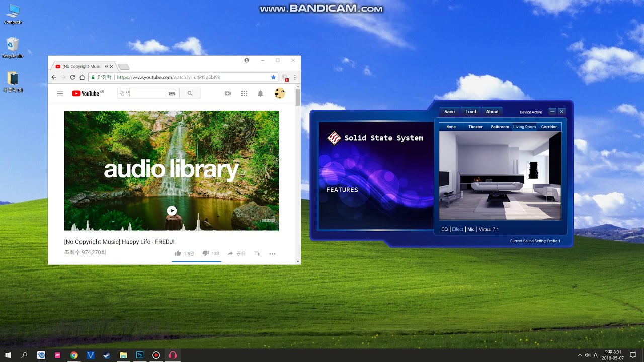The image size is (644, 362).
Task: Open the on-screen keyboard in YouTube search
Action: (x=172, y=93)
